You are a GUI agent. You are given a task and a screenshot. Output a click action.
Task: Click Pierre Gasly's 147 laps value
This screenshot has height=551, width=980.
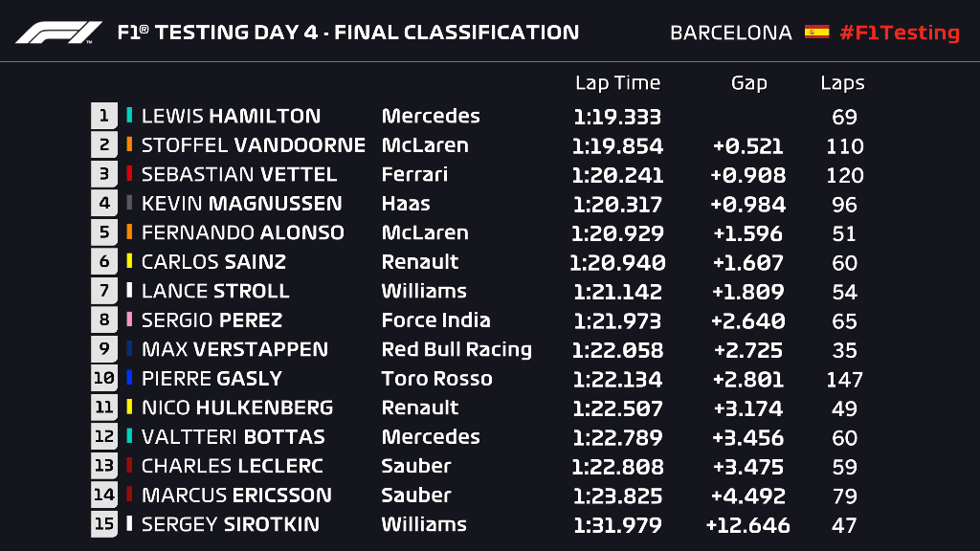(x=844, y=379)
